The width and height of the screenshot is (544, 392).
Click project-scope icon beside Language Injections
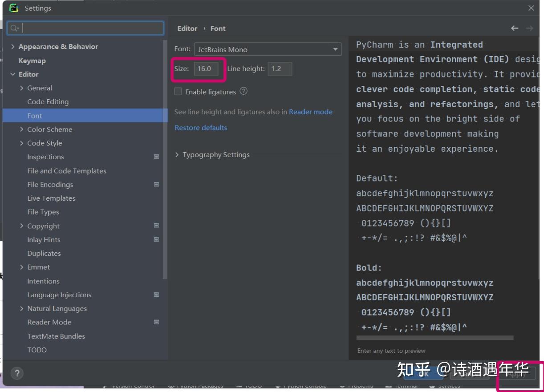tap(156, 295)
